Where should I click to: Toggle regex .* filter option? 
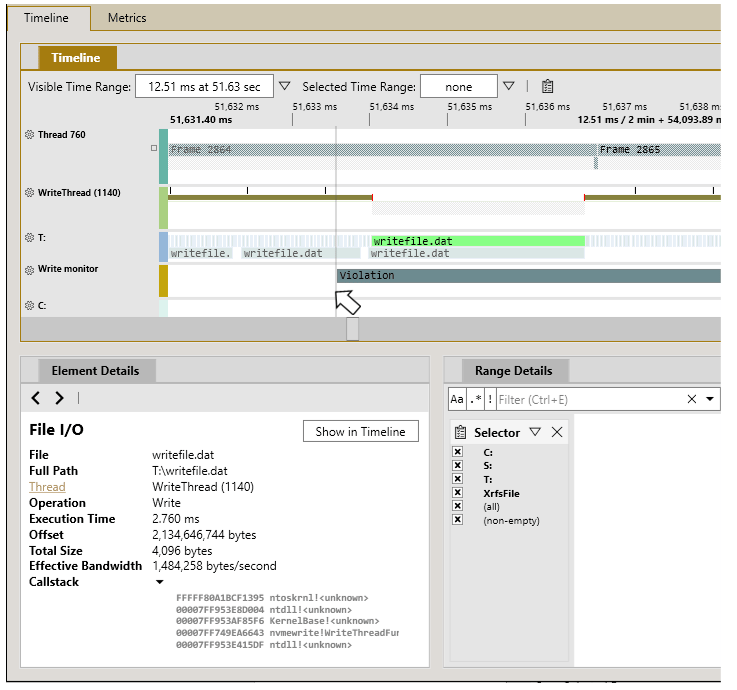(476, 400)
